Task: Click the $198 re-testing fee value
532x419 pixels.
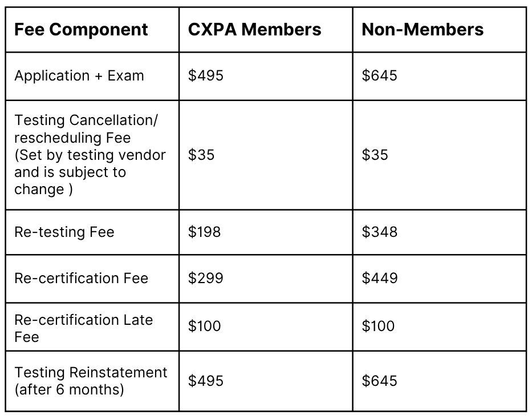Action: [x=204, y=232]
